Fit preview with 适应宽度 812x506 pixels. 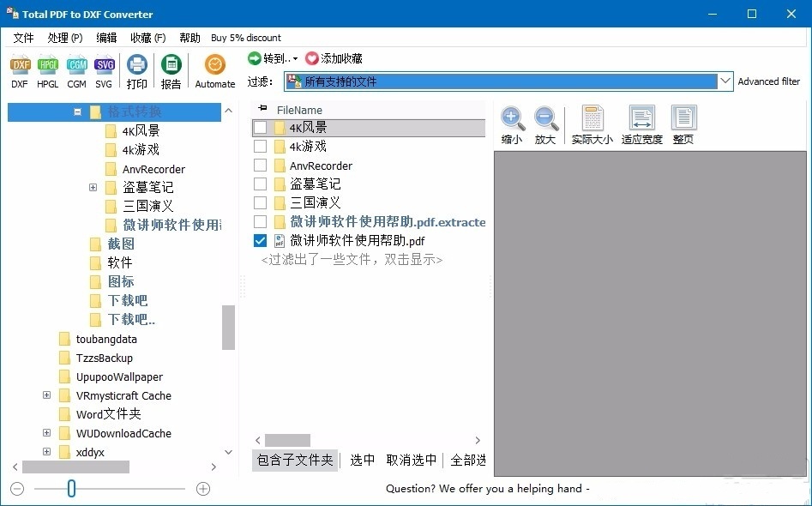click(642, 118)
